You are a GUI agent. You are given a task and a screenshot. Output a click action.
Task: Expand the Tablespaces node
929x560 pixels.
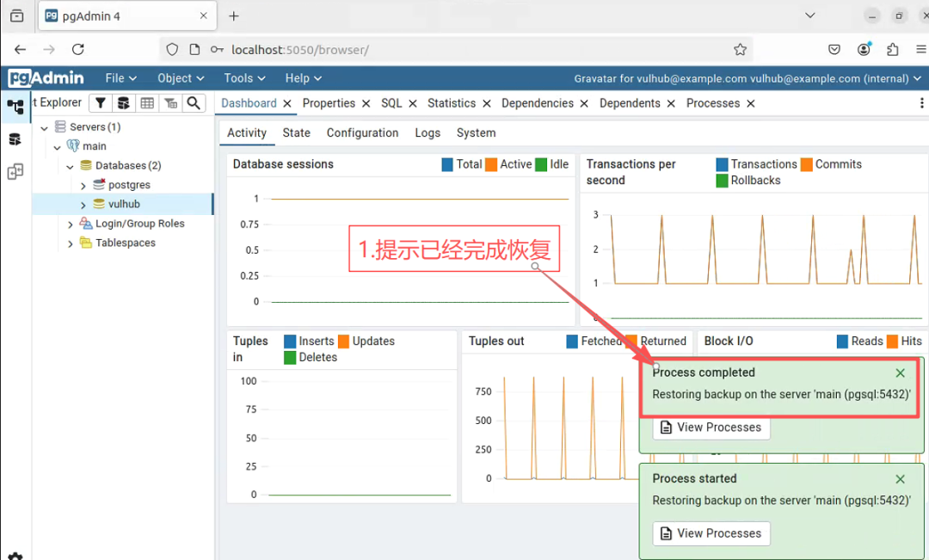(x=70, y=243)
